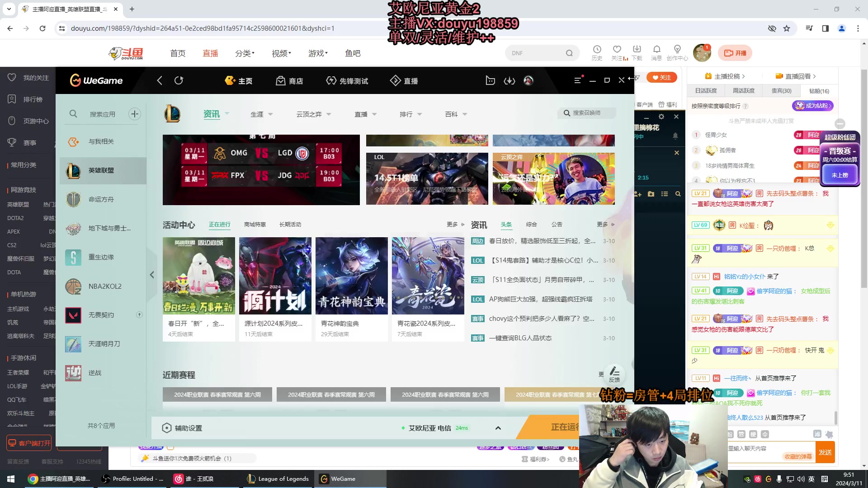Viewport: 868px width, 488px height.
Task: Open 无畏契约 from the WeGame sidebar
Action: point(102,315)
